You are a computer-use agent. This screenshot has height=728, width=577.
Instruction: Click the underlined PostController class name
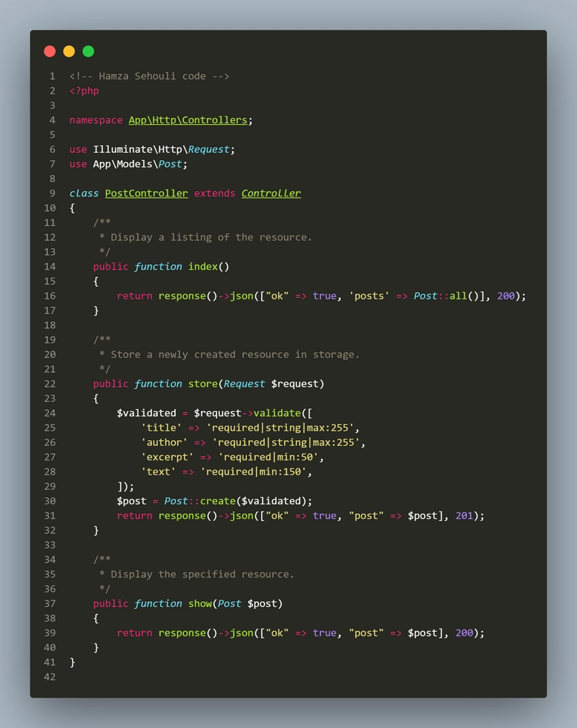click(x=146, y=193)
